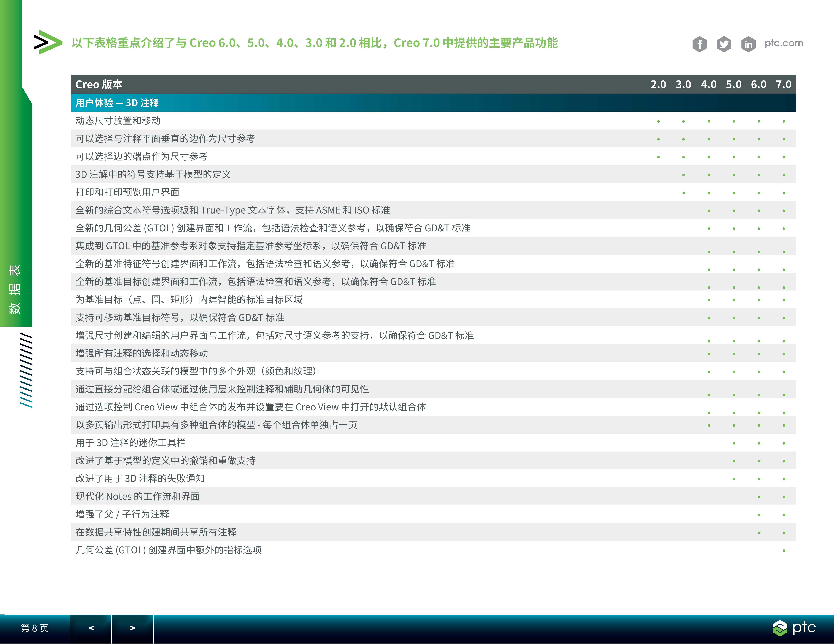
Task: Select the vertical 数据表 sidebar label
Action: [x=15, y=290]
